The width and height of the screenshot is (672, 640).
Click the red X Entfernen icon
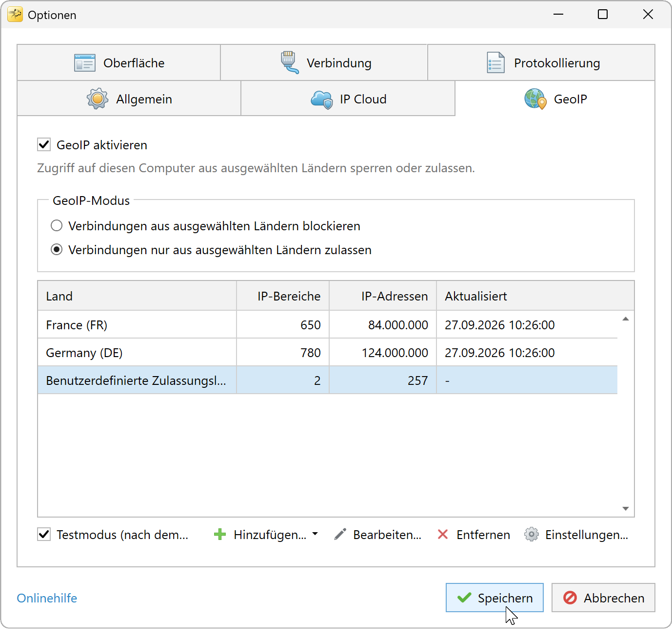443,535
